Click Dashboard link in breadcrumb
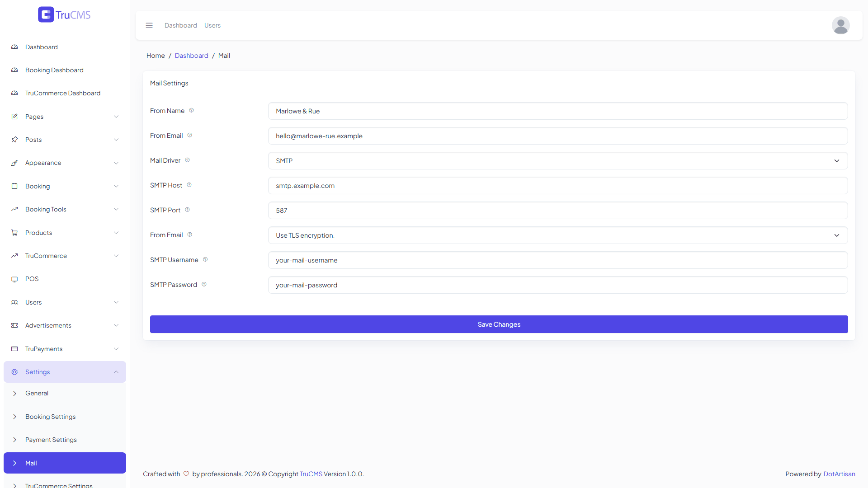 (x=192, y=56)
